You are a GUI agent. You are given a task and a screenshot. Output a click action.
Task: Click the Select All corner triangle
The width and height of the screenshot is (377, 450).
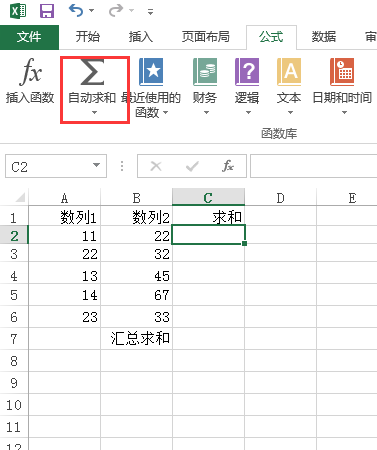20,197
